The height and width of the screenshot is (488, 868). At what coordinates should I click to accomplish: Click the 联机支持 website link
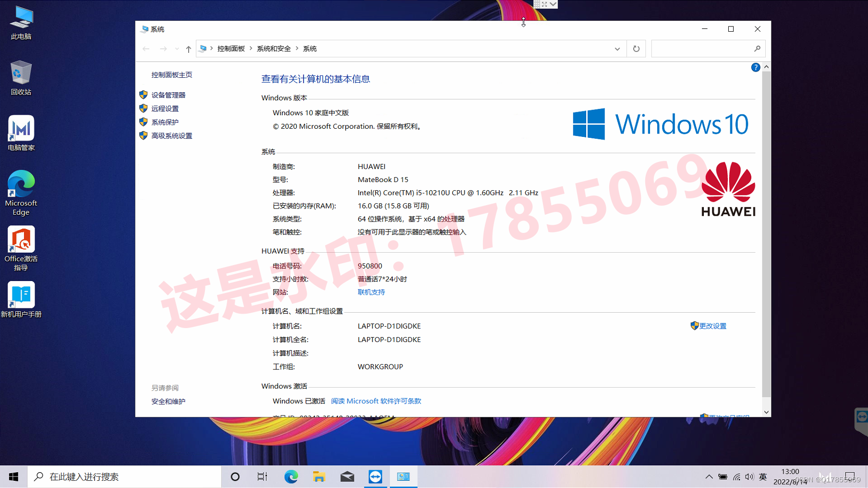(x=371, y=292)
